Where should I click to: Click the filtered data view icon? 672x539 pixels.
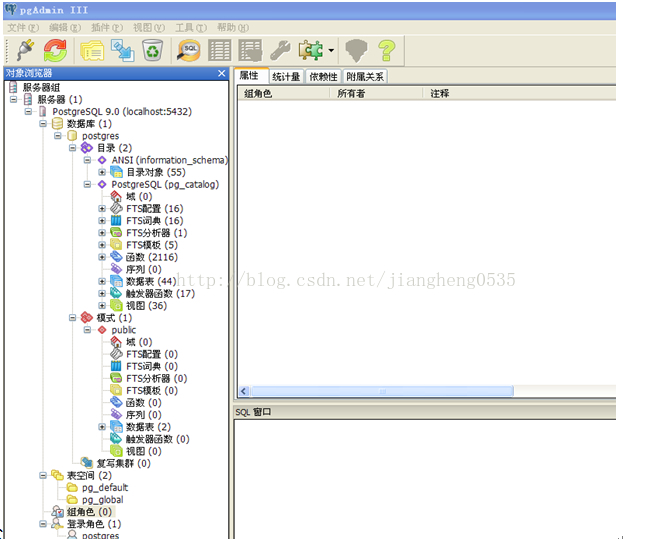[x=250, y=51]
